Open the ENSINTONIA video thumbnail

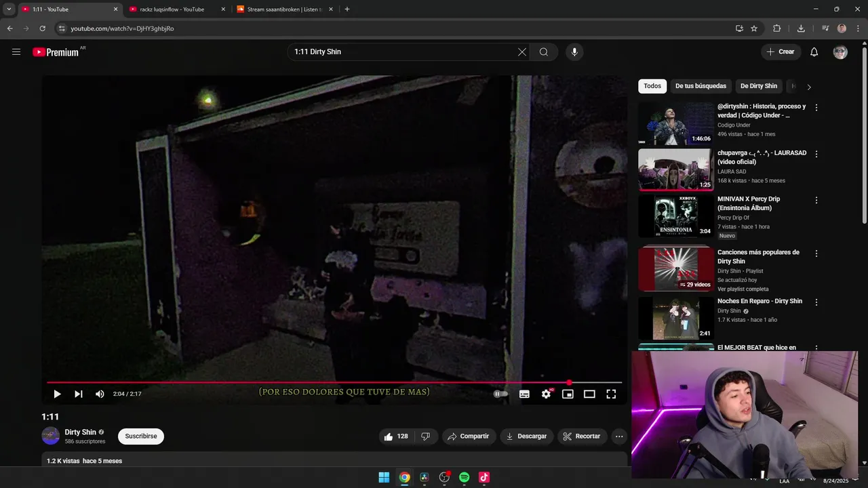(676, 216)
